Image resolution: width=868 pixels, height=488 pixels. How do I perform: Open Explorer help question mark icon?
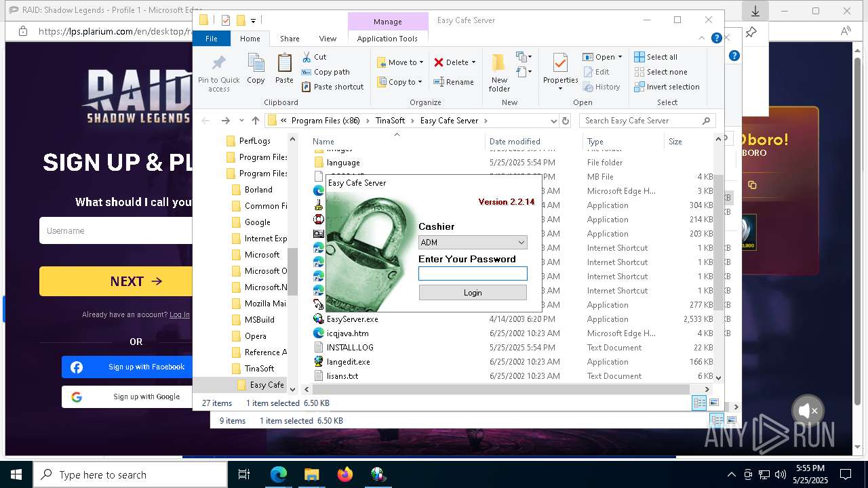coord(716,39)
